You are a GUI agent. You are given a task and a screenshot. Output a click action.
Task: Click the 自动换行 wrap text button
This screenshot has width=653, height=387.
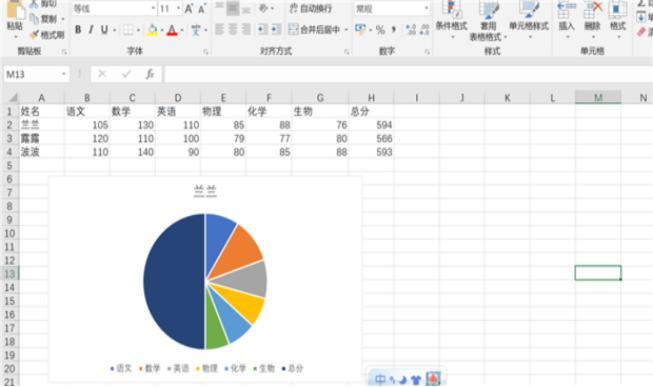[311, 8]
